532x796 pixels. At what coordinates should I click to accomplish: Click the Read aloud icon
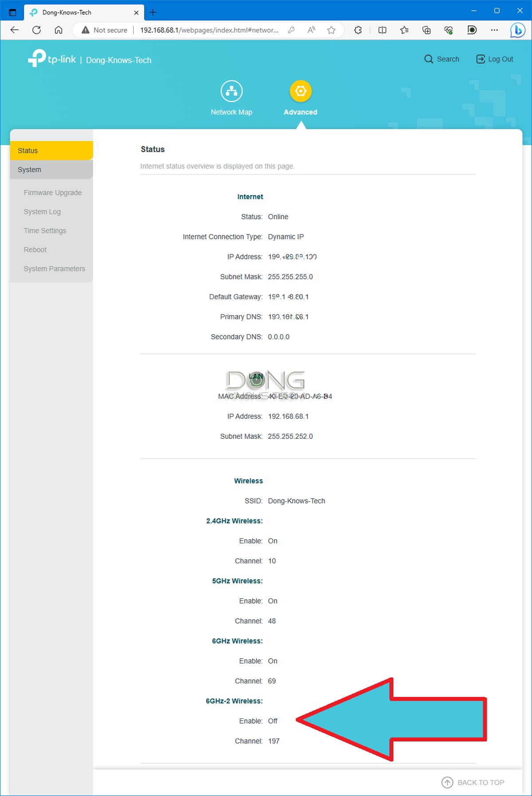pyautogui.click(x=312, y=30)
